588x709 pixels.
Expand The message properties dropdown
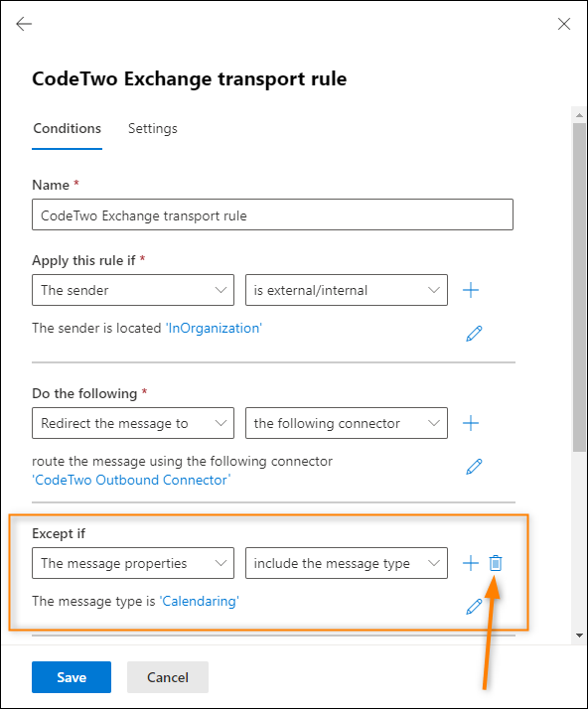pos(133,563)
